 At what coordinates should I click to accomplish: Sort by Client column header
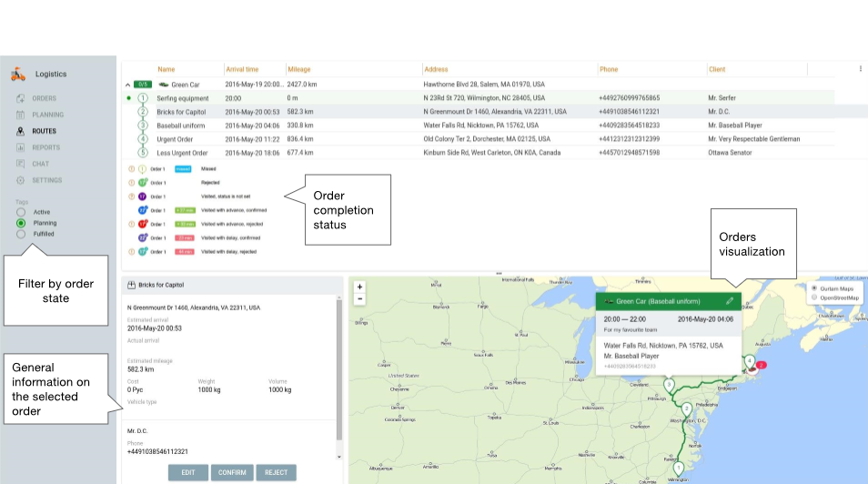(x=717, y=69)
